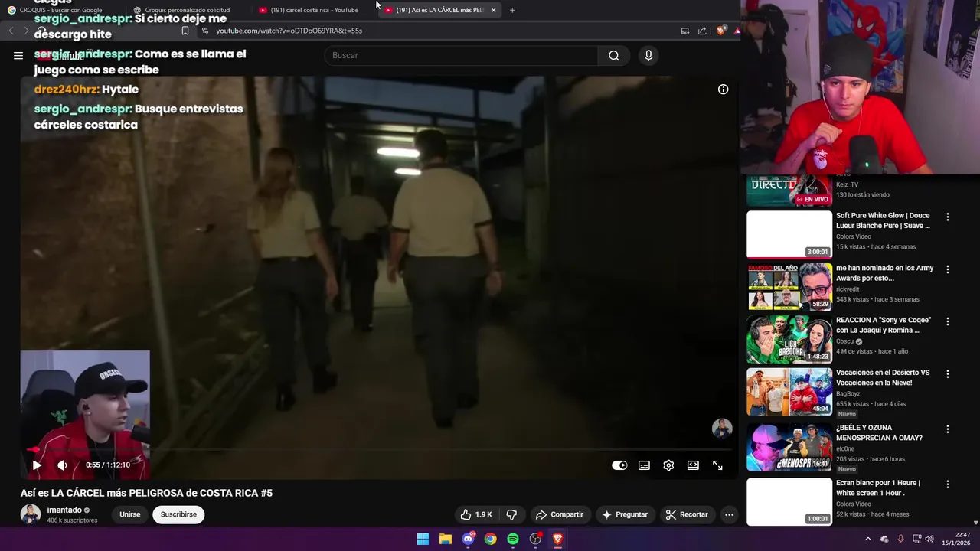
Task: Click the browser share icon
Action: (702, 31)
